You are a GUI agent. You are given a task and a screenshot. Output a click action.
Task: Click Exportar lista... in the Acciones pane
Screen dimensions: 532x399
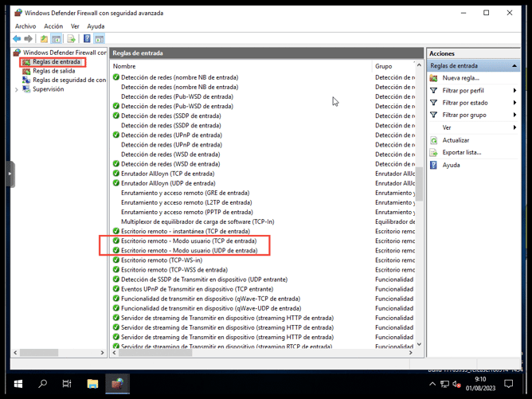point(462,152)
